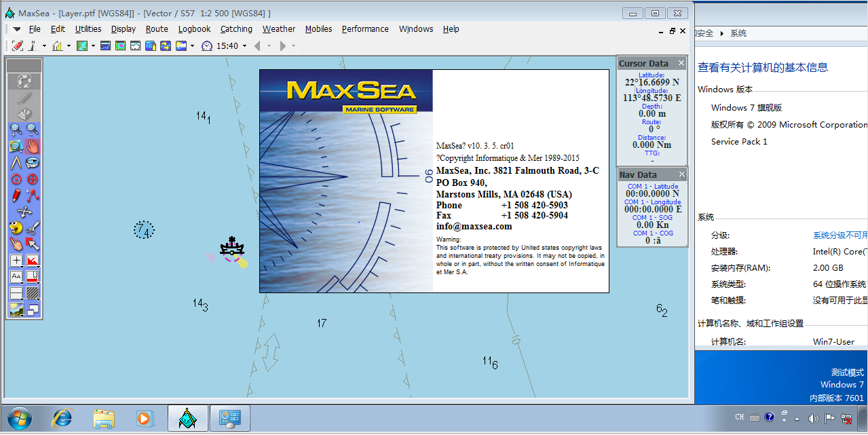Open the dropdown beside the right arrow button
Viewport: 868px width, 435px height.
tap(293, 46)
